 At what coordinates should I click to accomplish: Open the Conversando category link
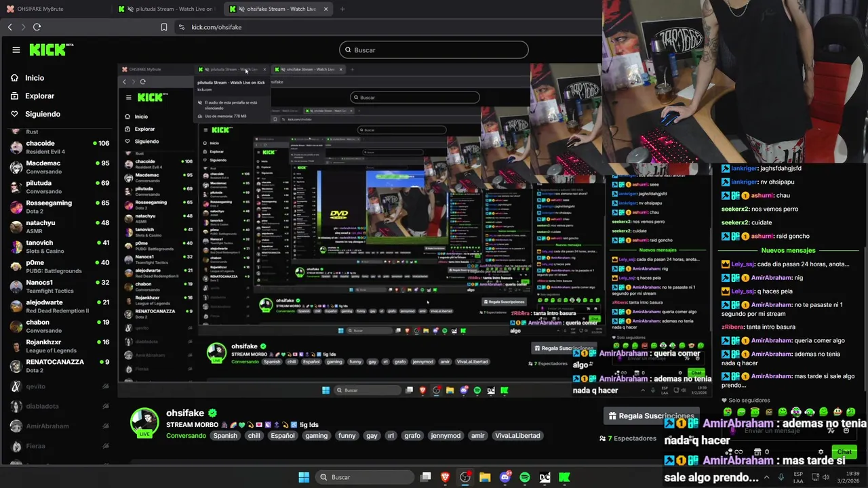pyautogui.click(x=186, y=436)
